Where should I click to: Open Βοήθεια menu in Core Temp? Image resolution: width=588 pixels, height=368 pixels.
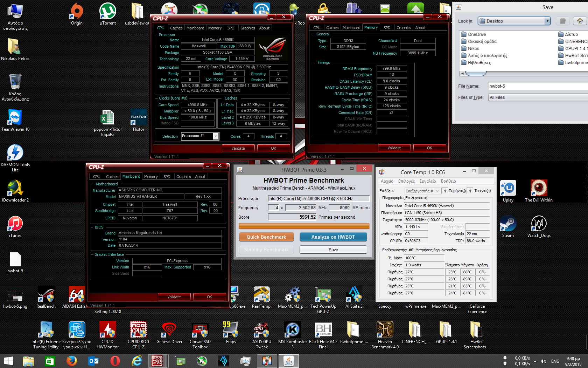pos(448,181)
